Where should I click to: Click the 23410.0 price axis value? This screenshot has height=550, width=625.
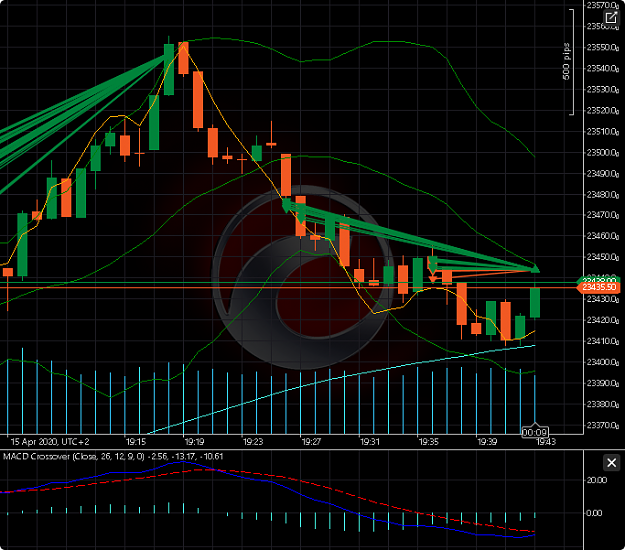603,341
